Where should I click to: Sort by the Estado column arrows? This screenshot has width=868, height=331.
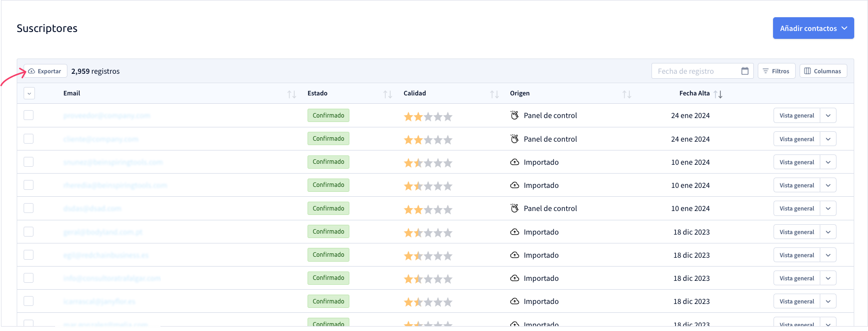point(388,94)
